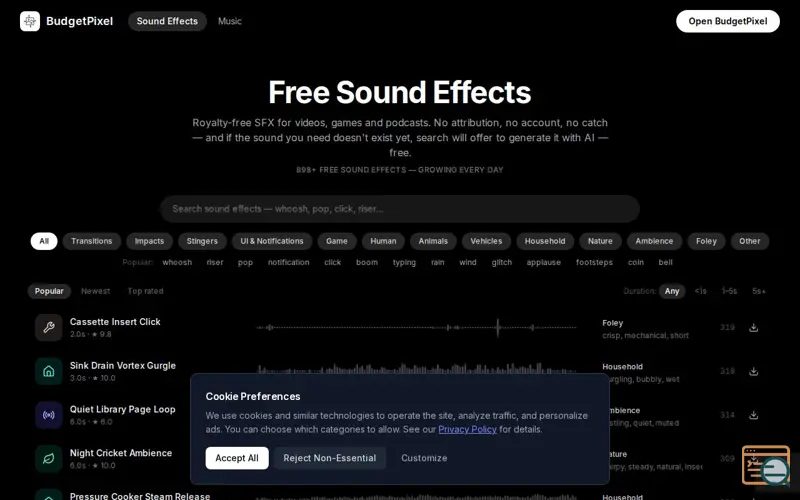Set duration filter to 5s+
The image size is (800, 500).
coord(759,291)
